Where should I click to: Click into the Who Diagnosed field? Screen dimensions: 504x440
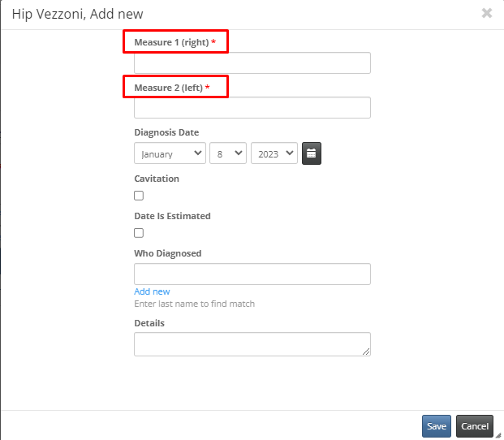[252, 274]
